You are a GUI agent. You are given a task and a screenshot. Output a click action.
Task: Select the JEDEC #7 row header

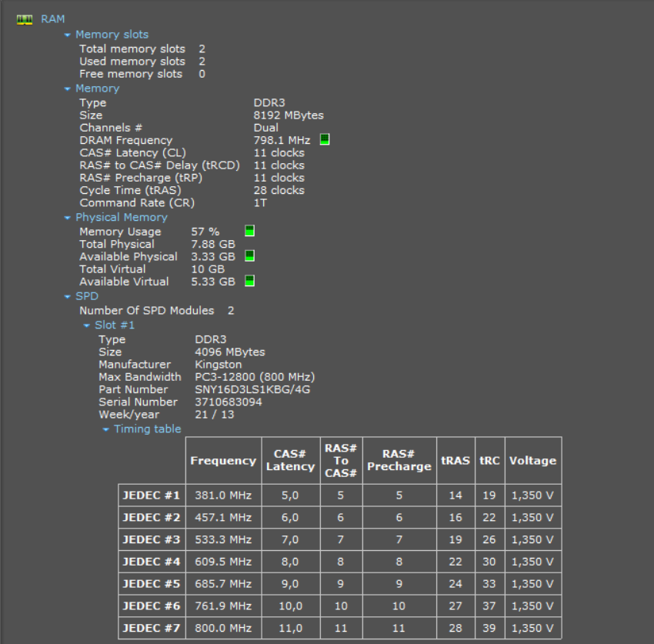152,628
